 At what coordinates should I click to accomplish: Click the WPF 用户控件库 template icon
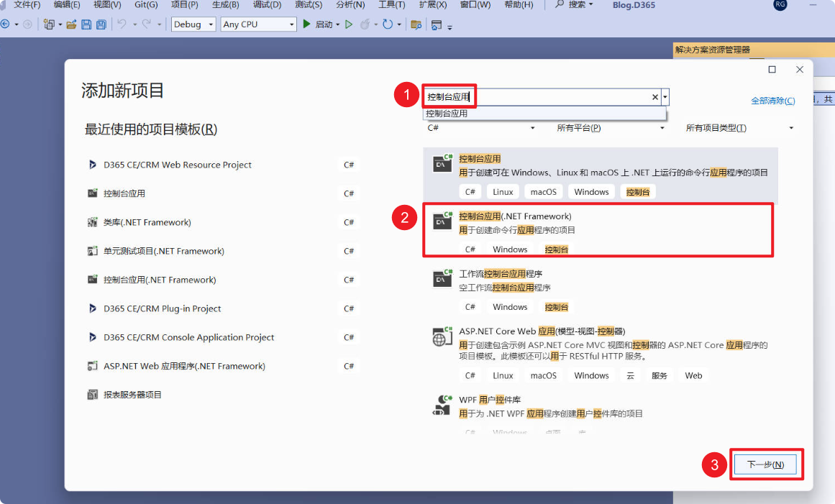pyautogui.click(x=442, y=405)
